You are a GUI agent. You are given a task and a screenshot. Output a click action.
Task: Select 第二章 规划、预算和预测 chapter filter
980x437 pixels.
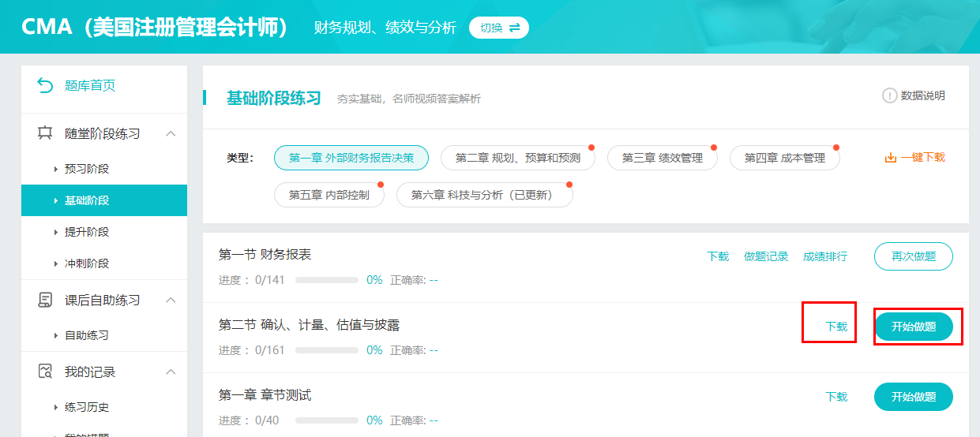[x=517, y=158]
